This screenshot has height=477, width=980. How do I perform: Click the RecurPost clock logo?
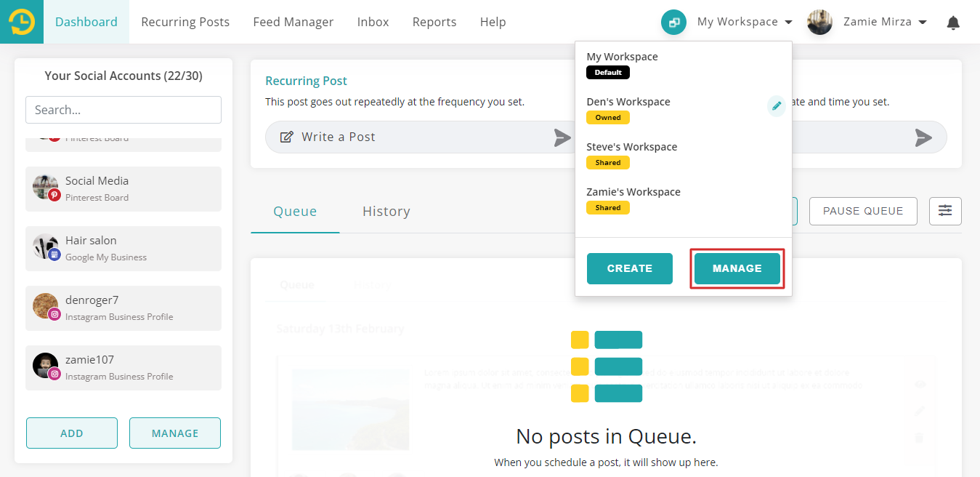coord(21,21)
